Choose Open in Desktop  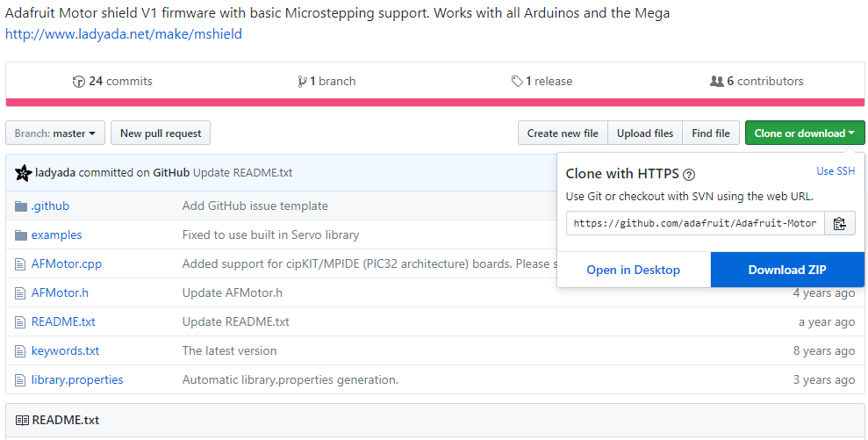(x=633, y=270)
